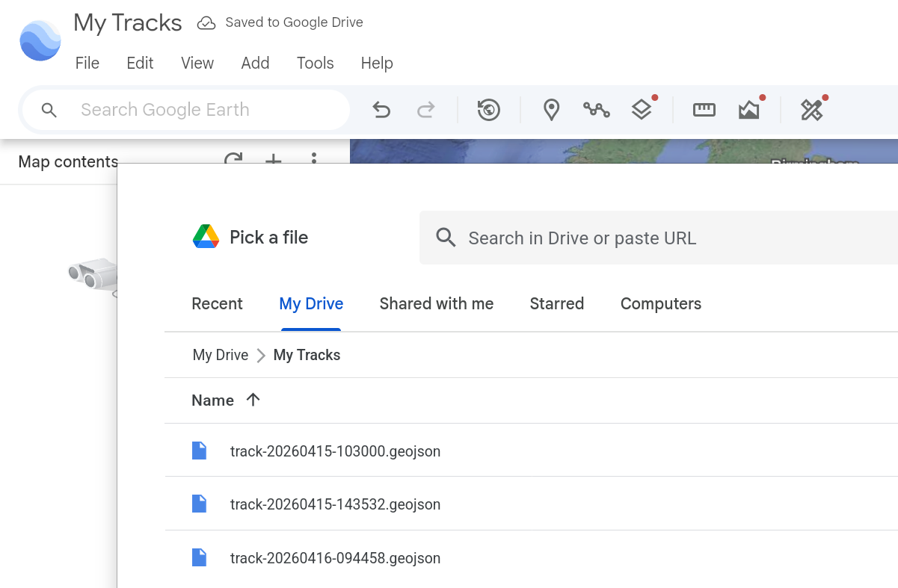898x588 pixels.
Task: Open historical imagery tool
Action: pyautogui.click(x=489, y=111)
